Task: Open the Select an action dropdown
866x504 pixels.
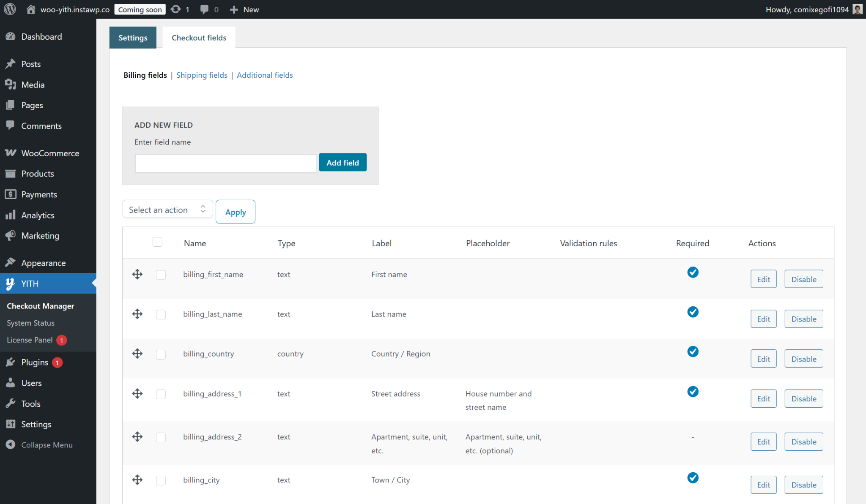Action: point(167,210)
